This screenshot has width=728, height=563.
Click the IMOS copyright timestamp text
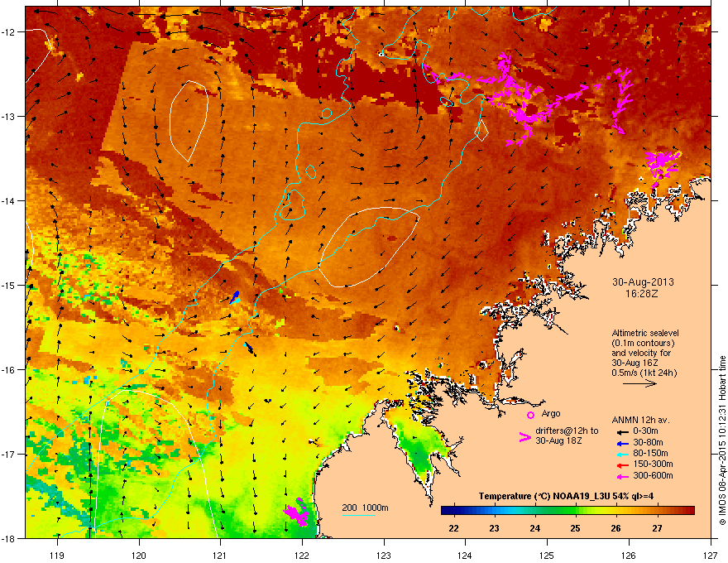coord(722,440)
